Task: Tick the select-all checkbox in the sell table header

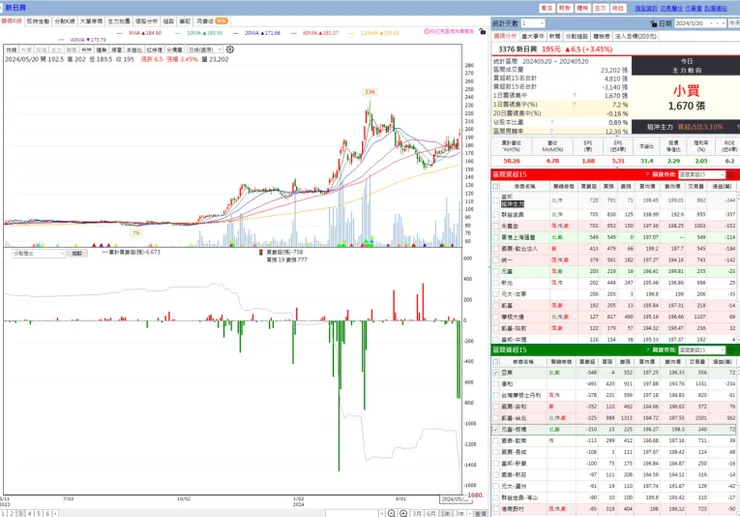Action: [496, 362]
